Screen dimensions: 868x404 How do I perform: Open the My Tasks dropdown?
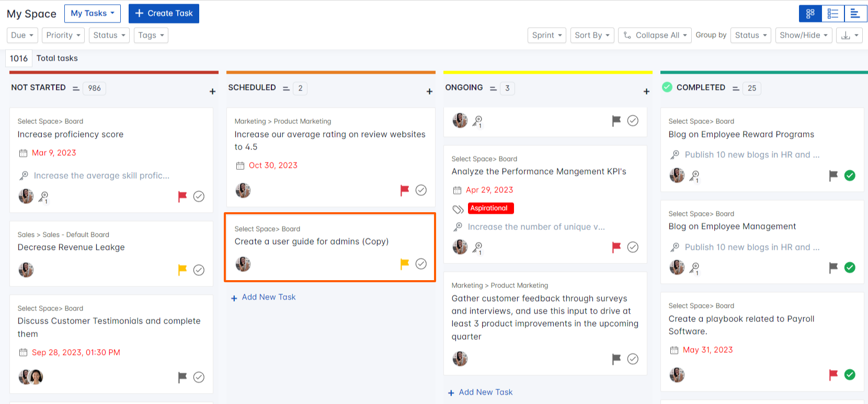[x=93, y=14]
